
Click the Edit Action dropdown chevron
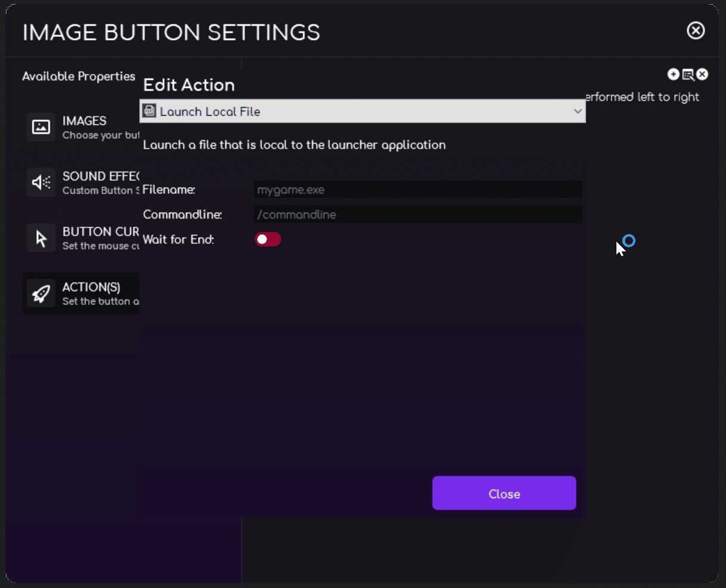coord(577,111)
